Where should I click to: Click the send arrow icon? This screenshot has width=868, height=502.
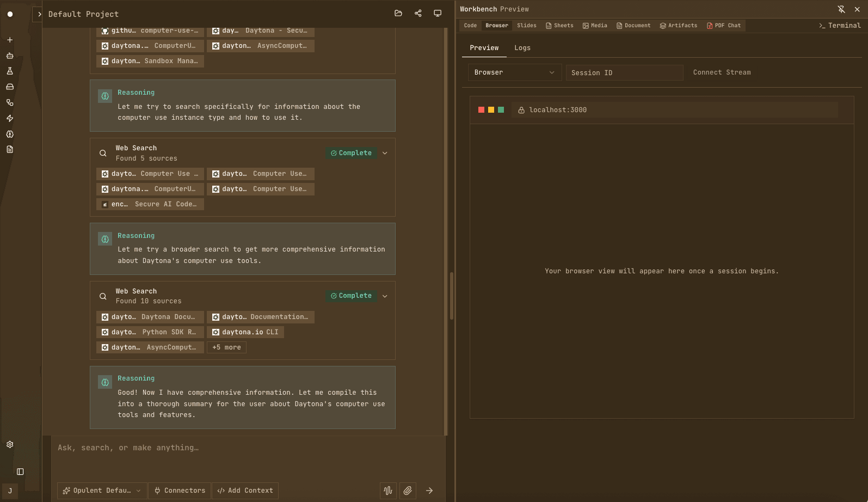(x=429, y=491)
